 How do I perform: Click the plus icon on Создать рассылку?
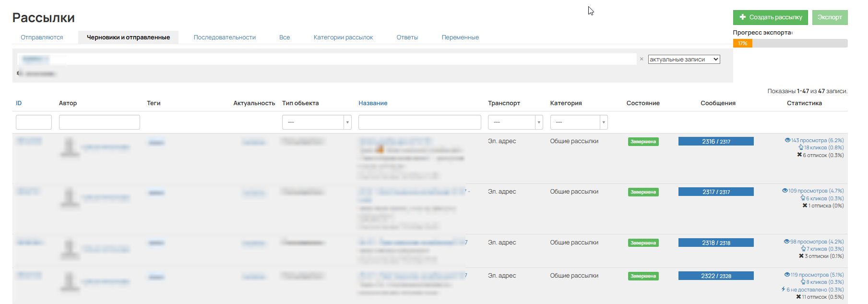pos(742,17)
